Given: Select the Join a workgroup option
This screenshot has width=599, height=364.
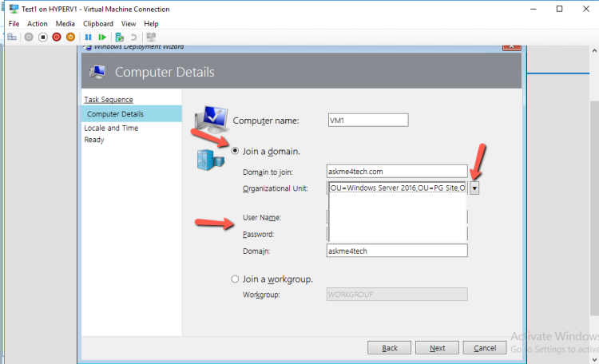Looking at the screenshot, I should click(235, 279).
